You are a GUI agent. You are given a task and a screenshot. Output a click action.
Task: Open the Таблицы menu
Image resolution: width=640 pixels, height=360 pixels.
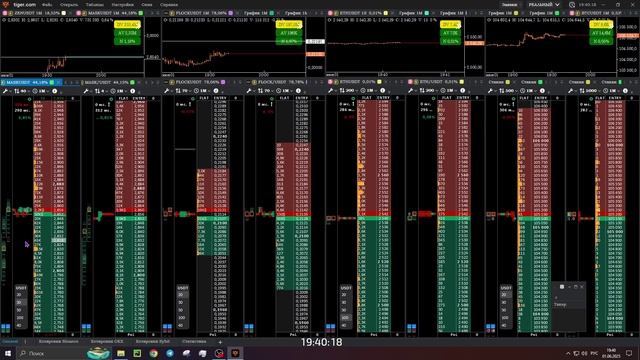click(x=94, y=4)
